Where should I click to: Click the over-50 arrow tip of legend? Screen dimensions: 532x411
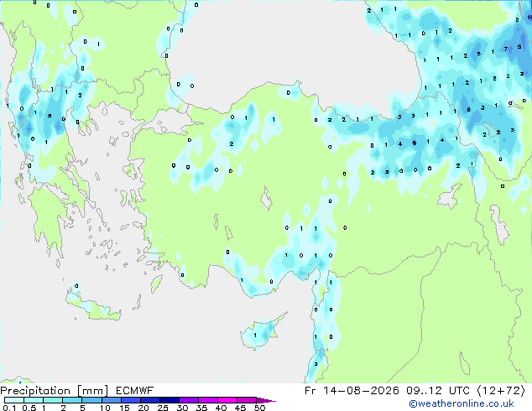click(x=266, y=400)
